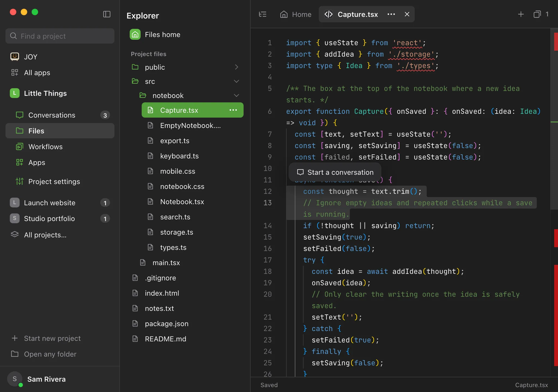Open the Files section
The height and width of the screenshot is (392, 558).
click(60, 131)
